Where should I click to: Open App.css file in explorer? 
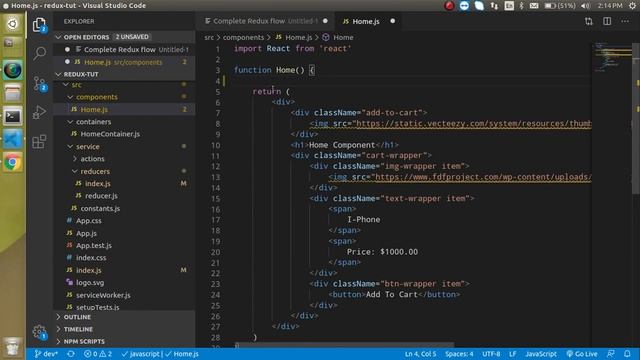point(124,221)
